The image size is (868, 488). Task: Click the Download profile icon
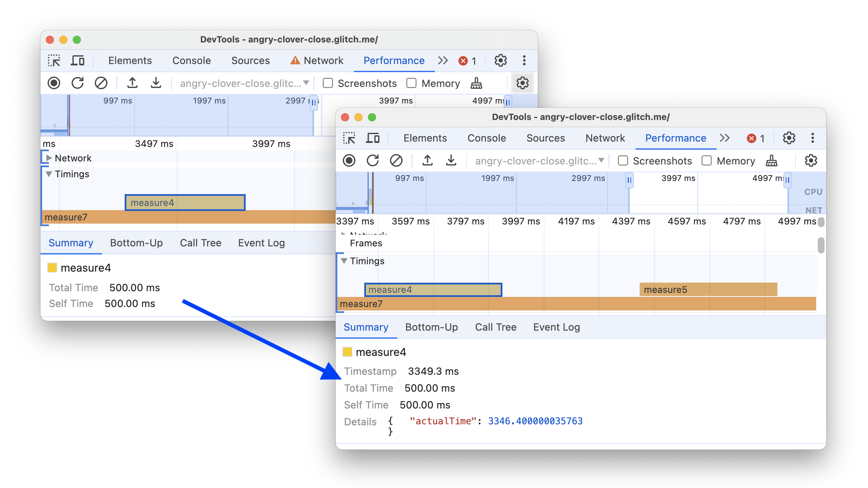(x=452, y=161)
